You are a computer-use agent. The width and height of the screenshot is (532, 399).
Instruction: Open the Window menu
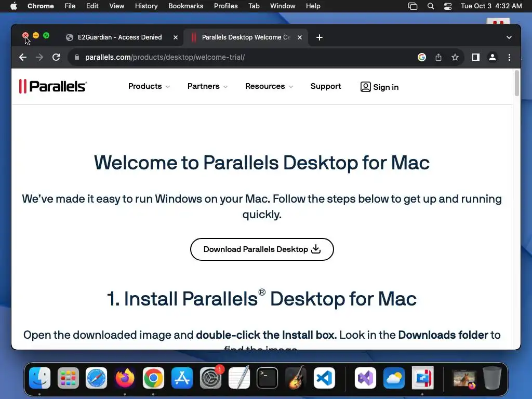tap(283, 6)
